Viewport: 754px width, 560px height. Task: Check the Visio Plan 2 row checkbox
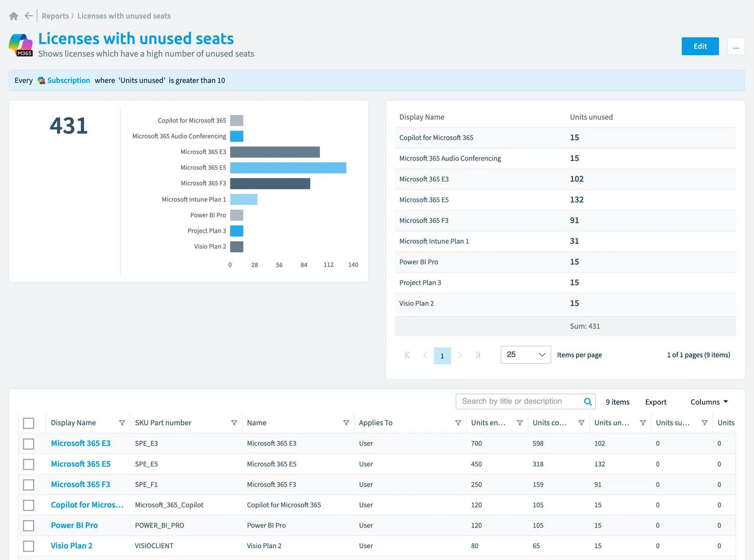pos(29,546)
